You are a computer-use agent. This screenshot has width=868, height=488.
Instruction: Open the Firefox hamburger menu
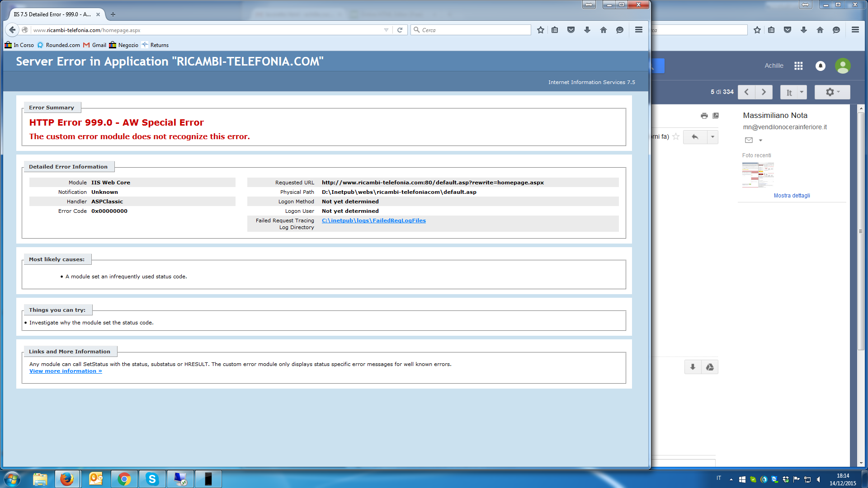coord(639,30)
